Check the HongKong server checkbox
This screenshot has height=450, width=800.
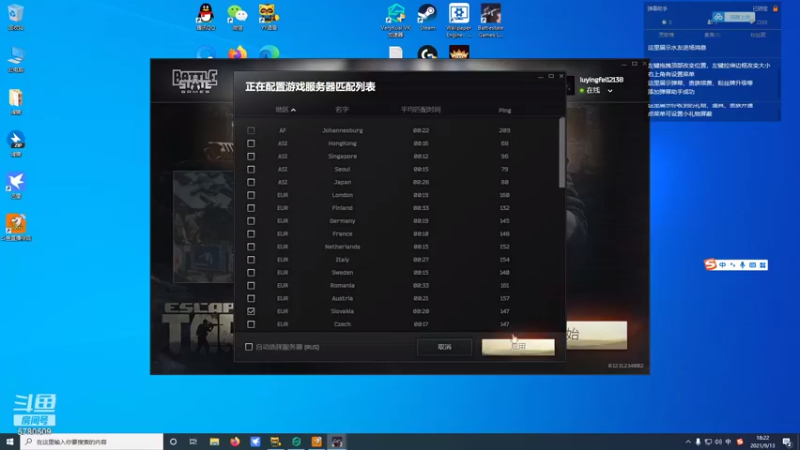pyautogui.click(x=251, y=143)
